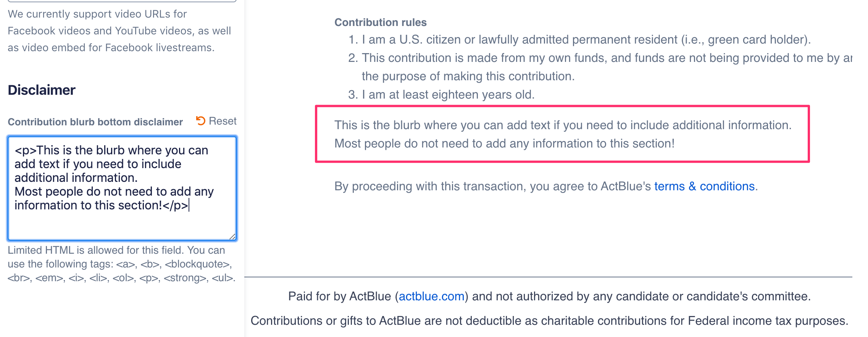Image resolution: width=868 pixels, height=337 pixels.
Task: Open the actblue.com link
Action: pyautogui.click(x=431, y=296)
